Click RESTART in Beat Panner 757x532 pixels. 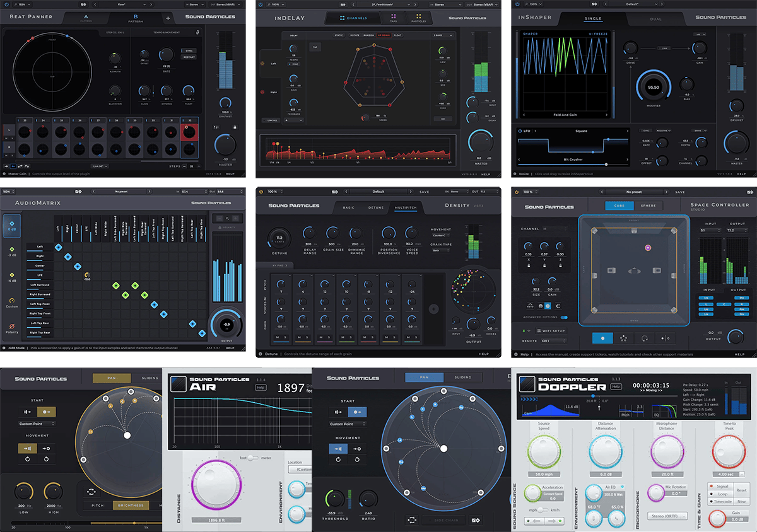tap(189, 57)
